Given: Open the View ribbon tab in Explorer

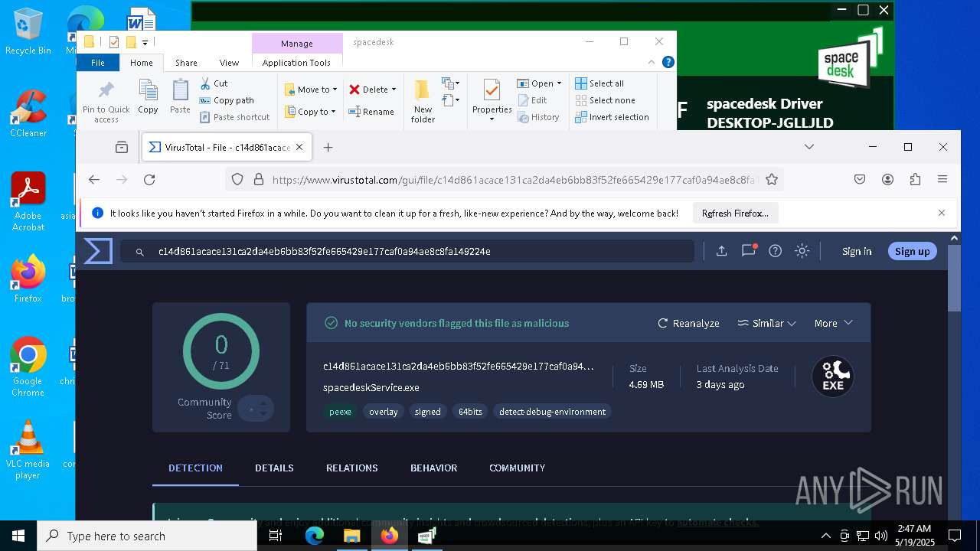Looking at the screenshot, I should pyautogui.click(x=229, y=63).
